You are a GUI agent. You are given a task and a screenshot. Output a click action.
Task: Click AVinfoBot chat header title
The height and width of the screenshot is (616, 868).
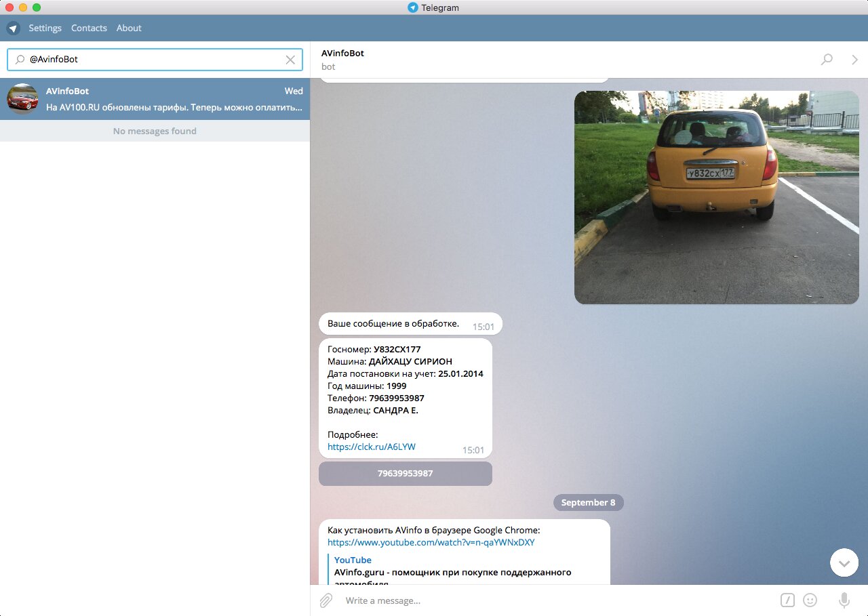342,53
